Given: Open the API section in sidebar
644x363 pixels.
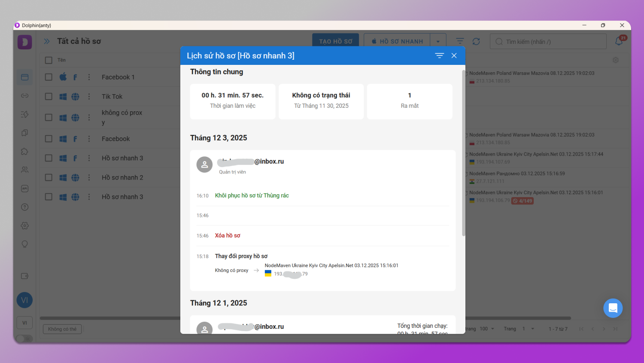Looking at the screenshot, I should point(24,189).
